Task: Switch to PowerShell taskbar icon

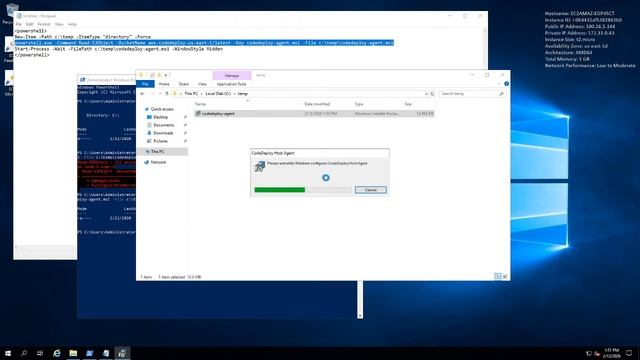Action: 89,353
